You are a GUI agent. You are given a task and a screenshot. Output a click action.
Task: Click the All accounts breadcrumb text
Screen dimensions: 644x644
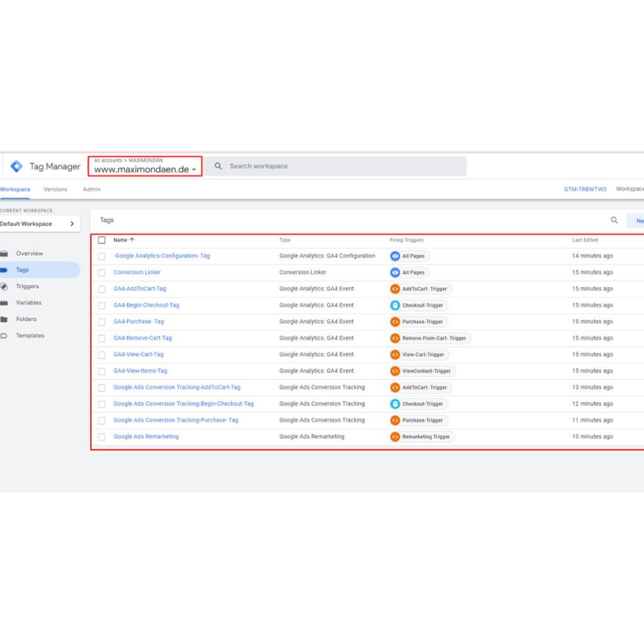point(108,160)
